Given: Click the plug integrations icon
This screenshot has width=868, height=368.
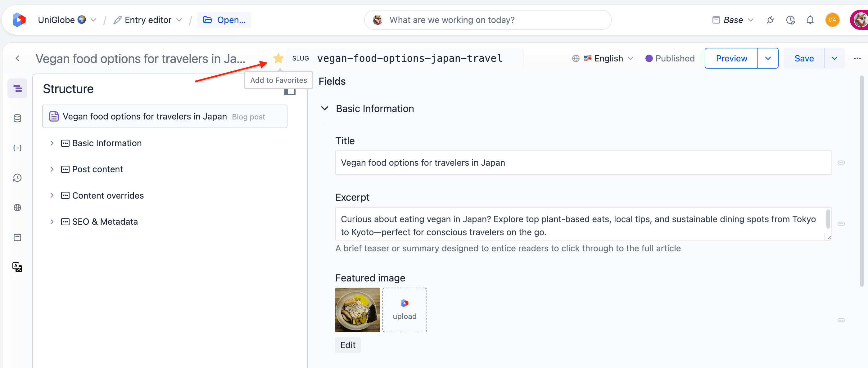Looking at the screenshot, I should [770, 20].
